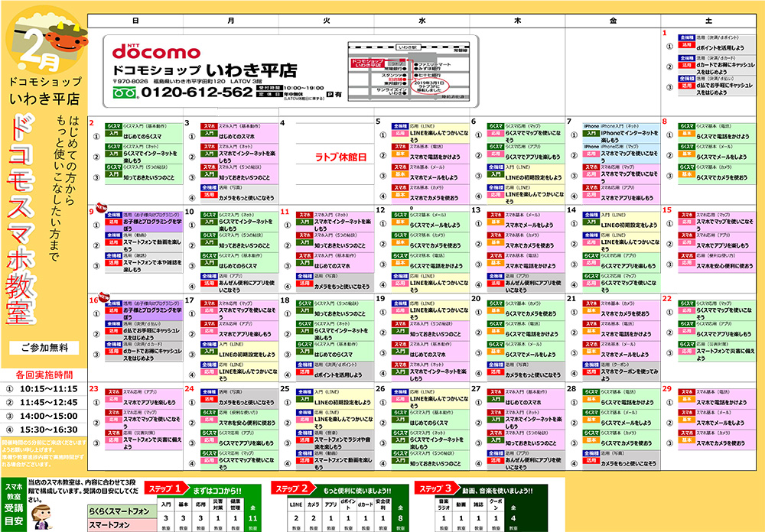
Task: Click the 'もっと便利に使いましょう!!' heading
Action: 356,491
